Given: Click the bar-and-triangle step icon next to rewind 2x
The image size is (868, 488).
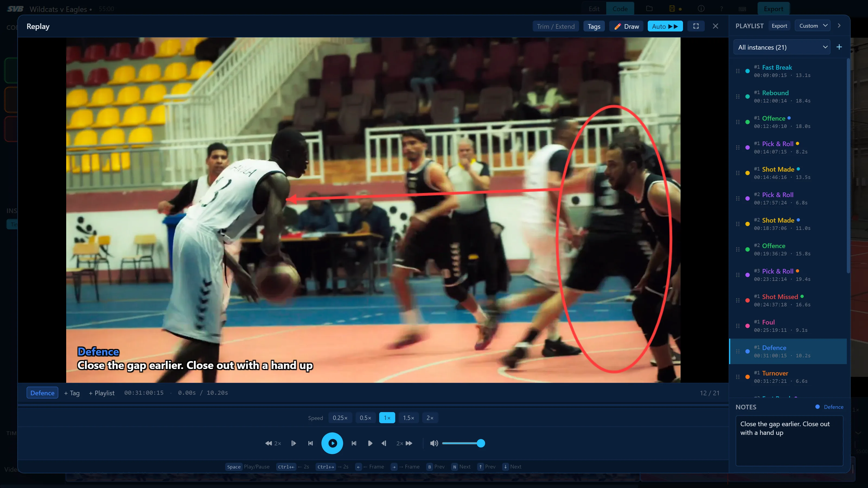Looking at the screenshot, I should click(x=293, y=443).
